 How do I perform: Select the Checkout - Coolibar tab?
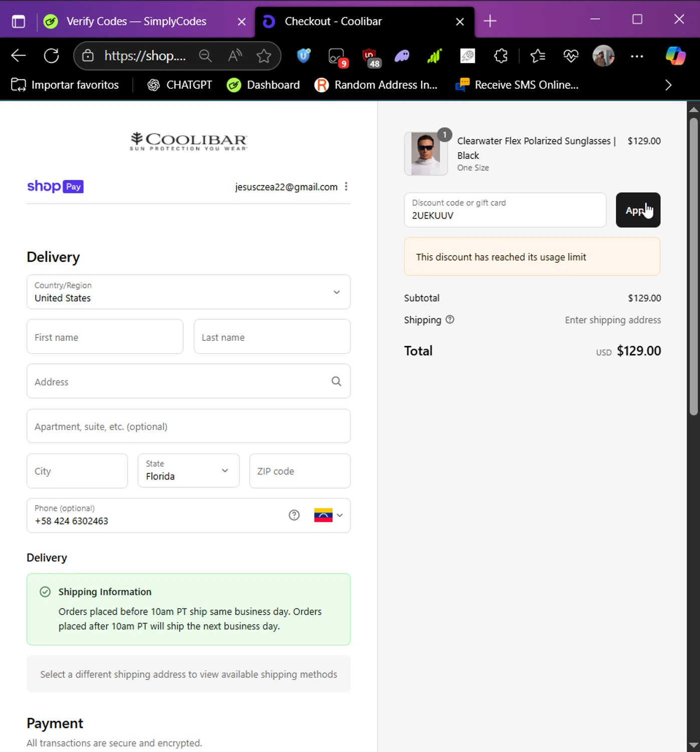[x=333, y=22]
